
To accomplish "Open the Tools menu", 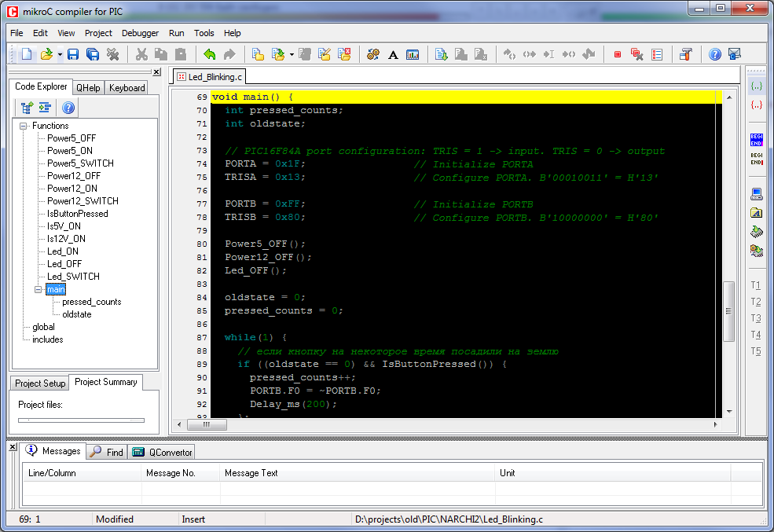I will [x=204, y=33].
